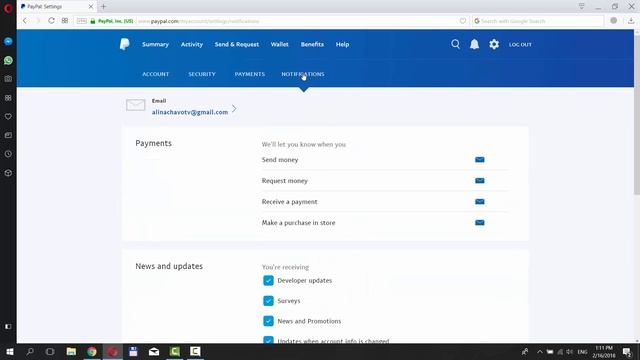
Task: Click the Opera menu logo
Action: (x=8, y=8)
